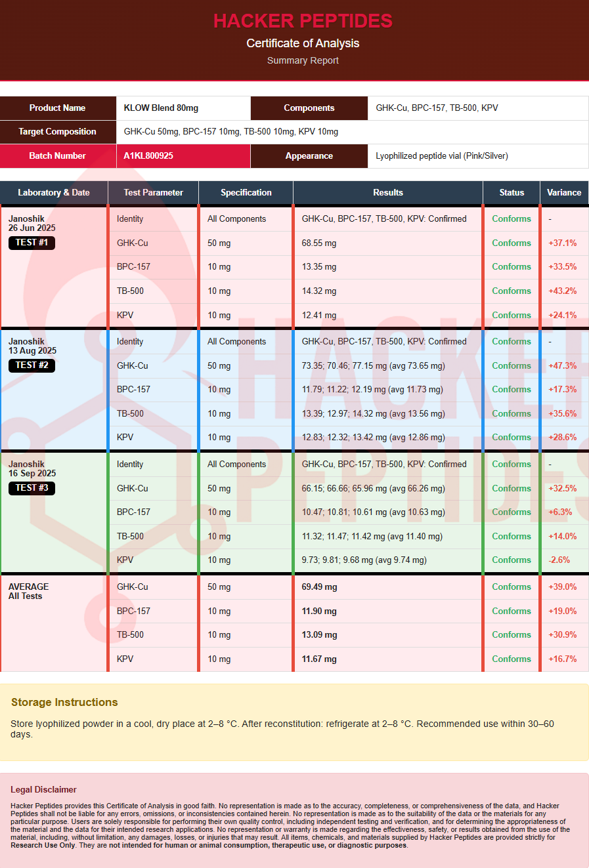Select the target composition value 'GHK-Cu 50mg, BPC-157 10mg…'
Screen dimensions: 589x868
[231, 132]
